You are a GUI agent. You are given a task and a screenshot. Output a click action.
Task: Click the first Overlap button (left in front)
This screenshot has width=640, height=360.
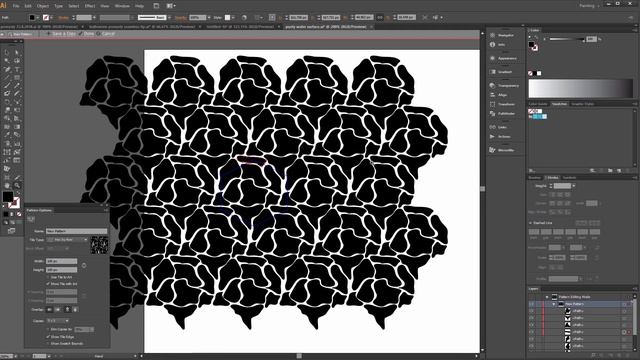click(x=49, y=310)
